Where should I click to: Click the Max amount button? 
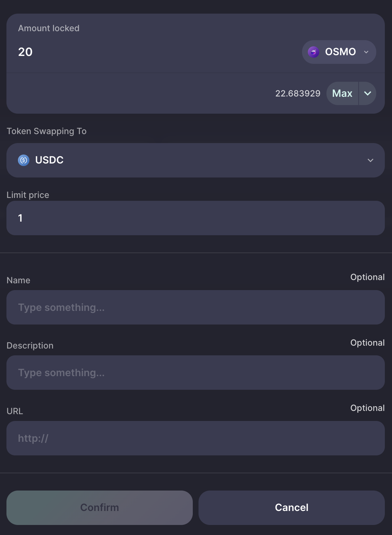point(342,94)
